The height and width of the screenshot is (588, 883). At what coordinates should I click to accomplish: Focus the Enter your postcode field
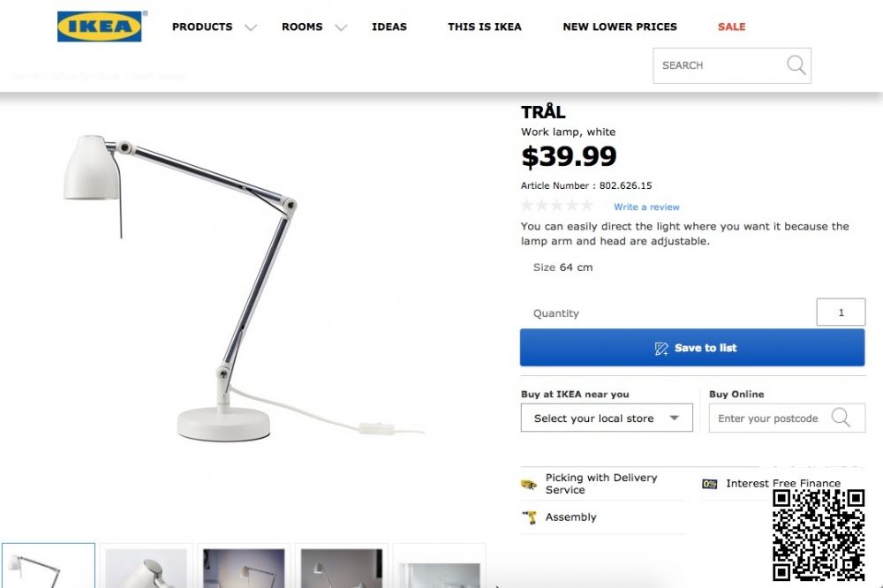768,418
